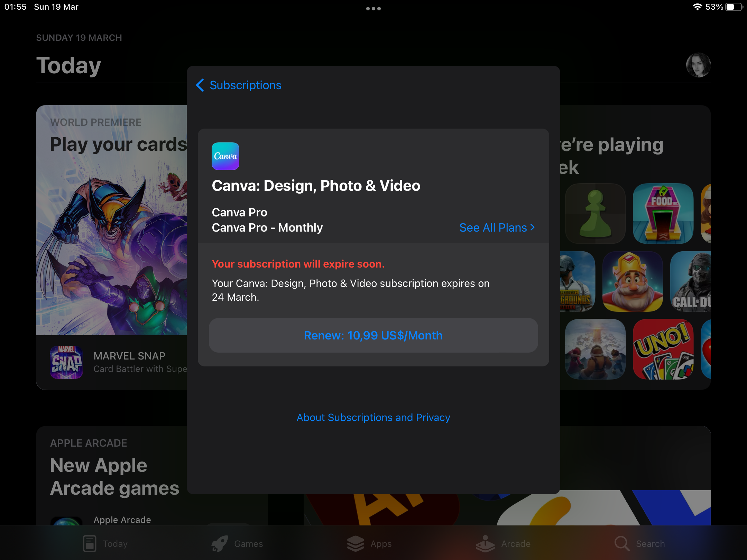Open the snowy battle game icon

click(x=595, y=349)
